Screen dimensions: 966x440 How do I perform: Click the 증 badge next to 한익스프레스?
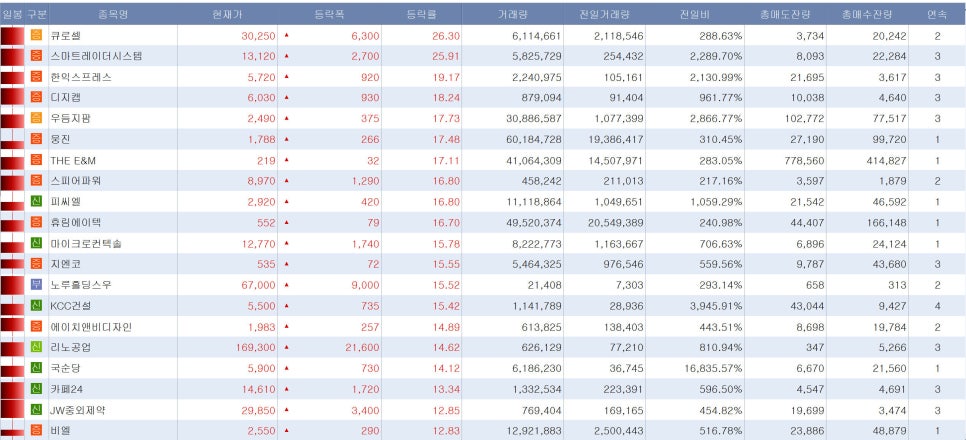36,77
